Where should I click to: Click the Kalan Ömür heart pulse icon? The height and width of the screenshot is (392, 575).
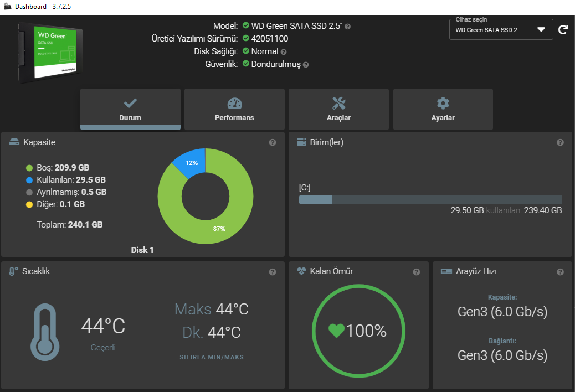pyautogui.click(x=301, y=271)
